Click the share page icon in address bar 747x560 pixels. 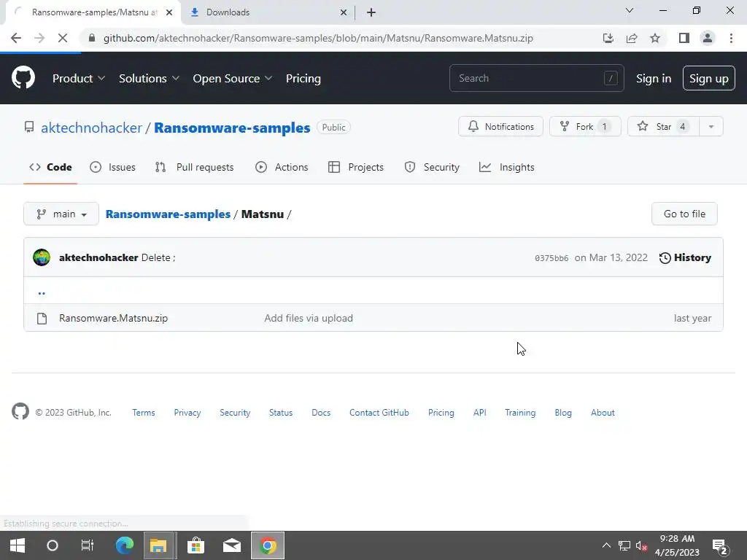pyautogui.click(x=632, y=38)
